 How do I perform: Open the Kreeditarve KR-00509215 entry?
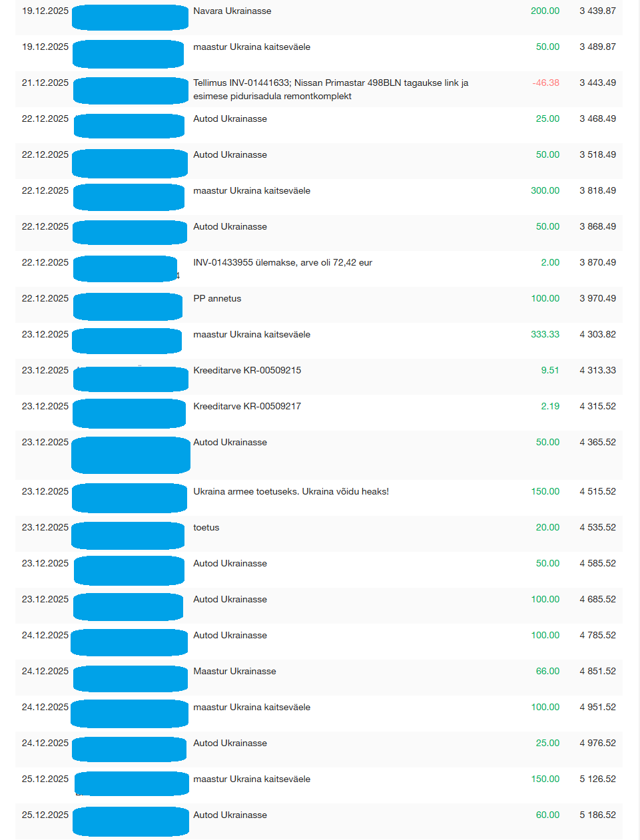247,371
